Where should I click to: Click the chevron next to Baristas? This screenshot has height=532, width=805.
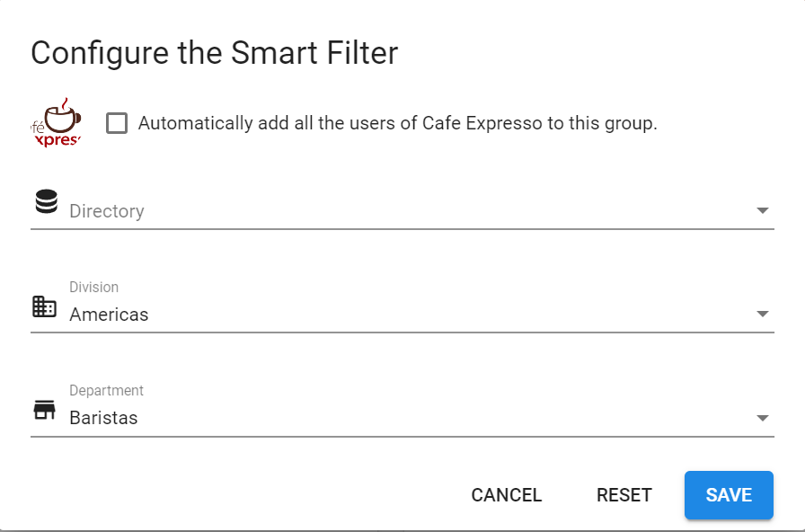click(x=761, y=417)
